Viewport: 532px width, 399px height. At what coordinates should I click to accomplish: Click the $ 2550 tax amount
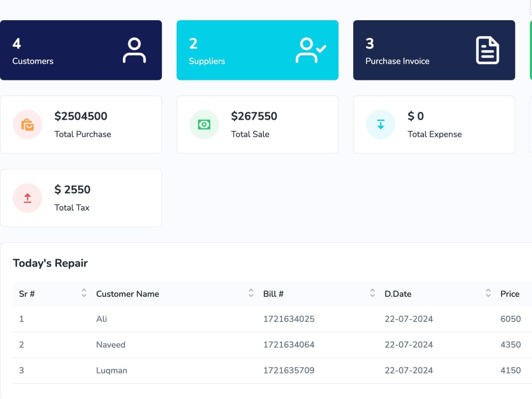(72, 189)
